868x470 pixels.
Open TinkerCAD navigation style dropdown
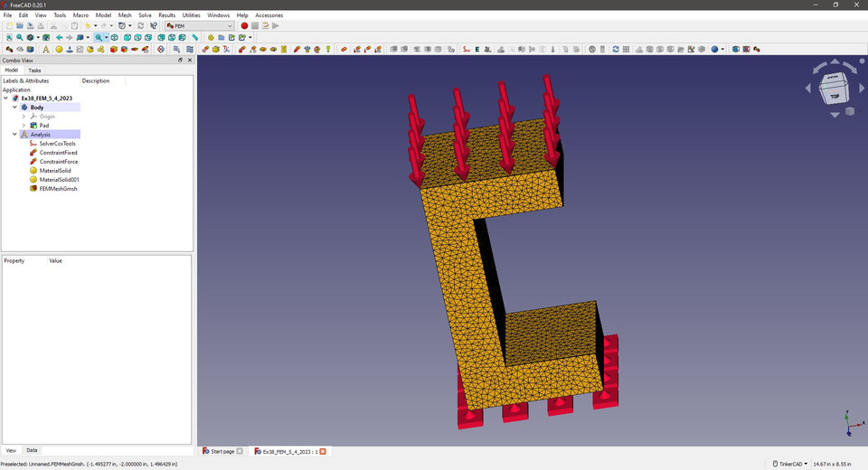789,464
